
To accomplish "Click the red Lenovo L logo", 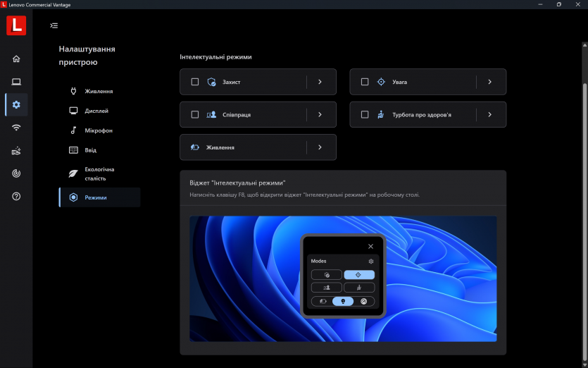I will 16,25.
